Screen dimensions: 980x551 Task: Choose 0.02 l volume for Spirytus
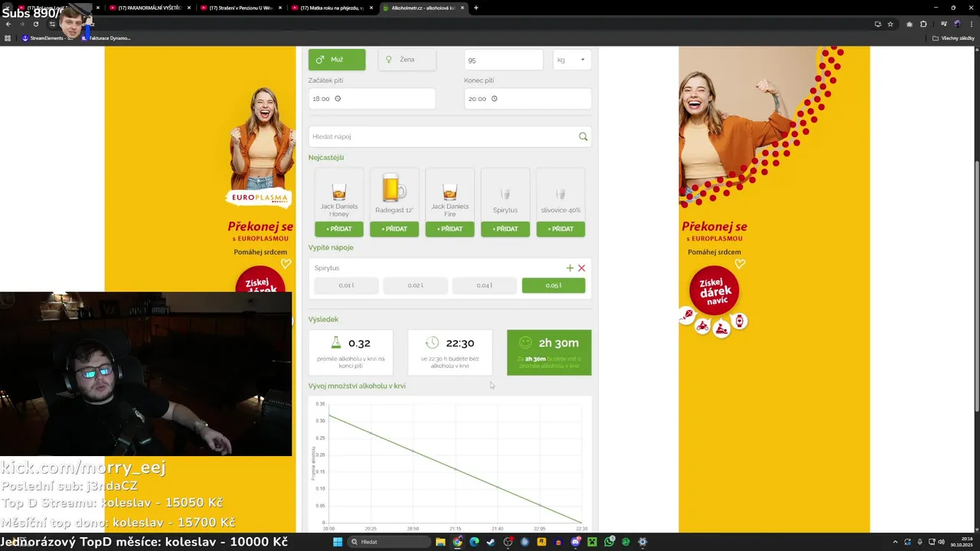coord(415,285)
